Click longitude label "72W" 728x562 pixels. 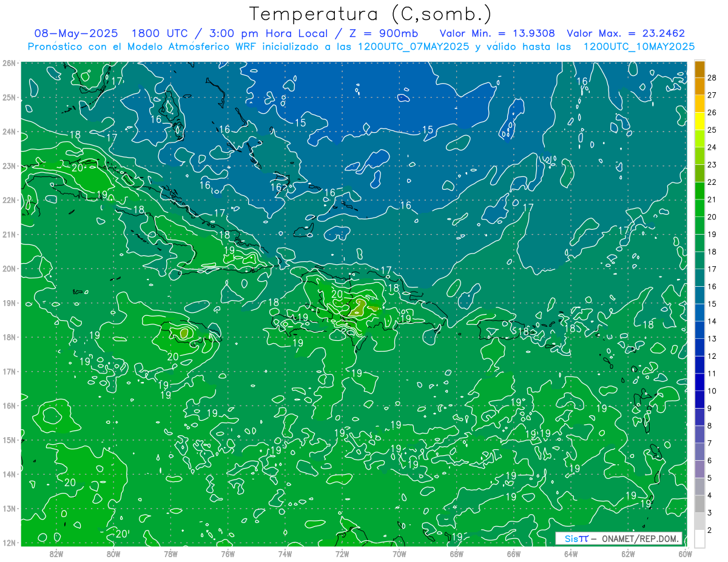[x=342, y=554]
